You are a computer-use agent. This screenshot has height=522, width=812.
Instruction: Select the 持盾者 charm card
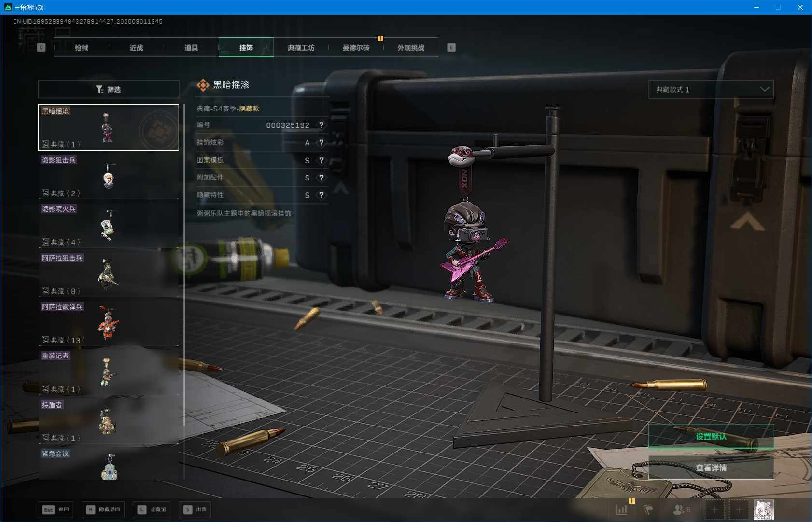click(109, 421)
